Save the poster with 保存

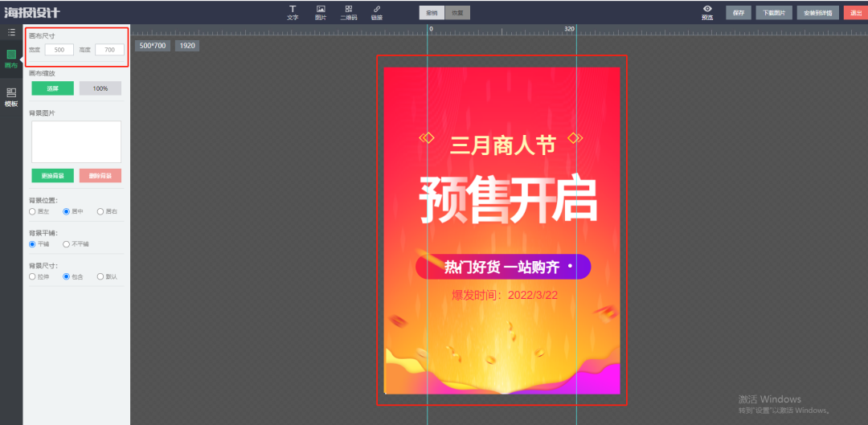739,13
